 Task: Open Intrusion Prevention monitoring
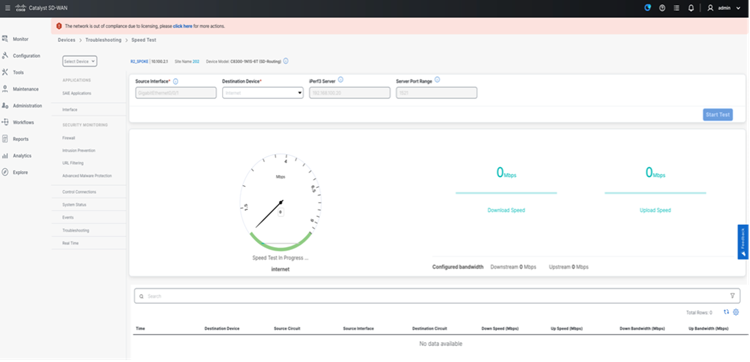point(79,151)
